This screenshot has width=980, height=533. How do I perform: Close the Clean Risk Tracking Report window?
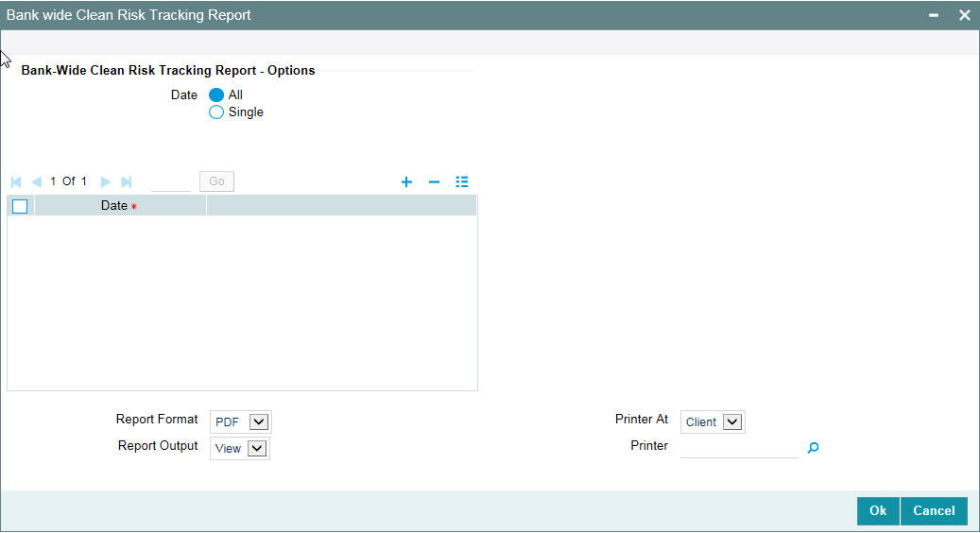(x=964, y=15)
